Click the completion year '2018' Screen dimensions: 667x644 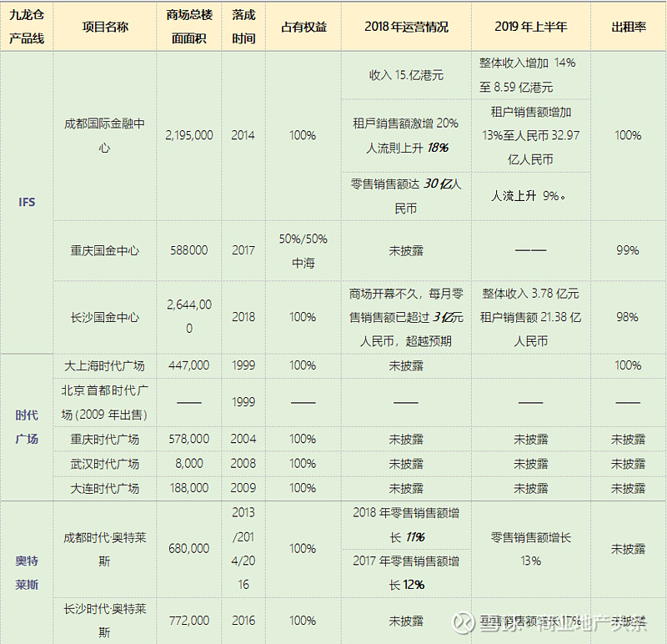click(x=243, y=317)
